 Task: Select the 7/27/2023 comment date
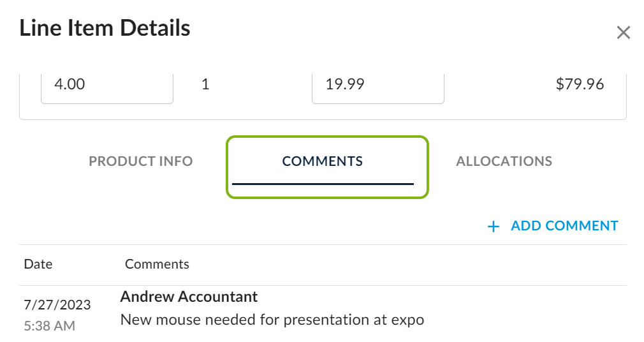point(57,304)
